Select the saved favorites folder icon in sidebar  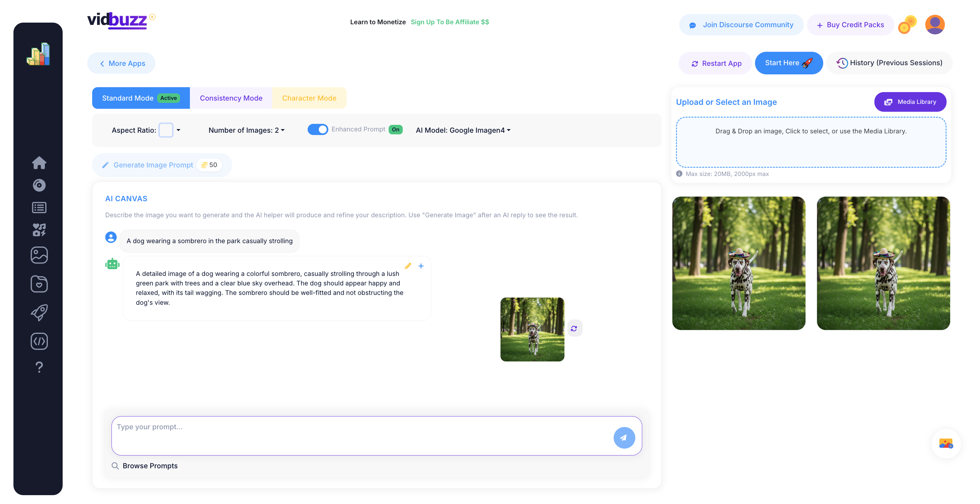tap(39, 283)
